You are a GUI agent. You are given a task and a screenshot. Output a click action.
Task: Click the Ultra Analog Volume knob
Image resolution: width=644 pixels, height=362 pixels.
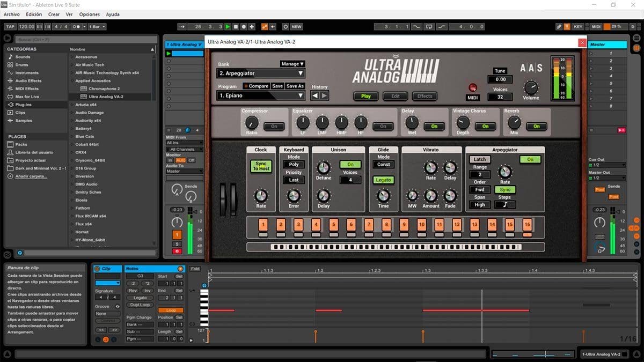click(x=531, y=87)
